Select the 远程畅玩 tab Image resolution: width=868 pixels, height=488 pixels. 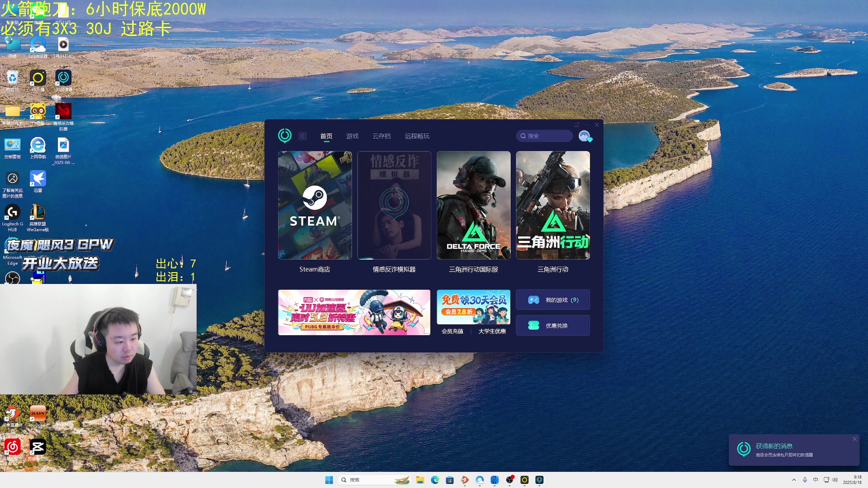(x=417, y=136)
